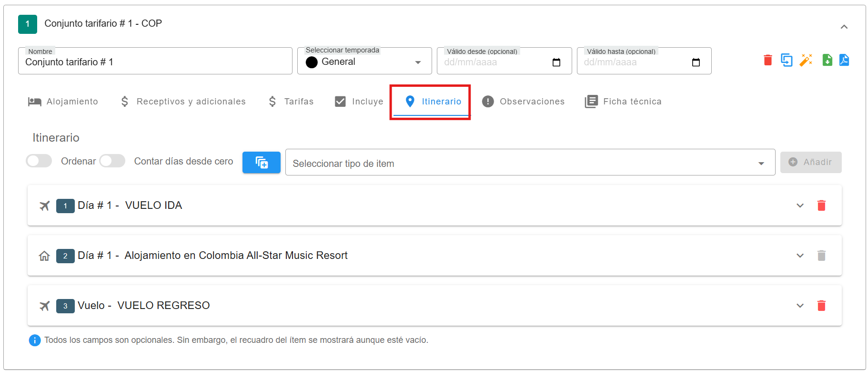Open Seleccionar tipo de item dropdown
This screenshot has width=868, height=371.
[x=529, y=163]
